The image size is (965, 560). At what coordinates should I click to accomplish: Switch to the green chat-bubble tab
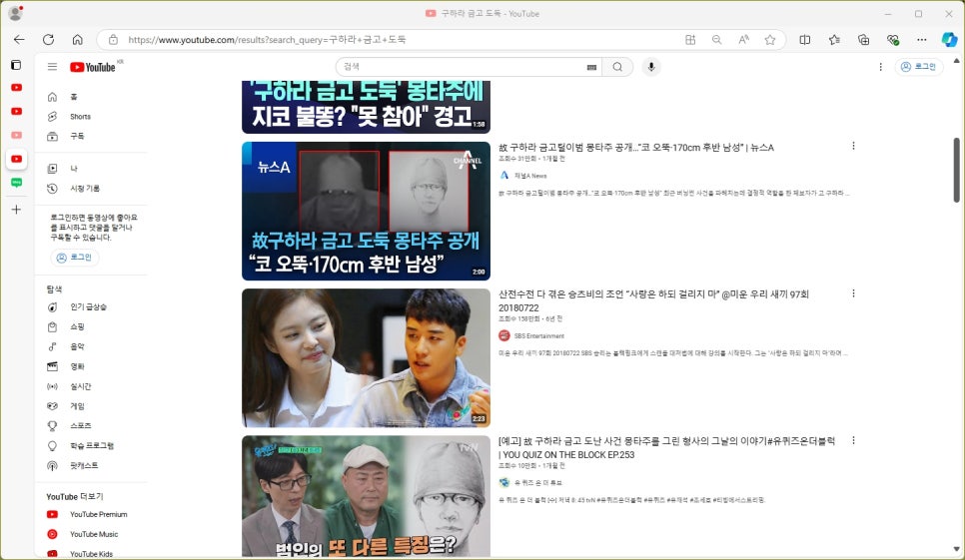click(17, 183)
